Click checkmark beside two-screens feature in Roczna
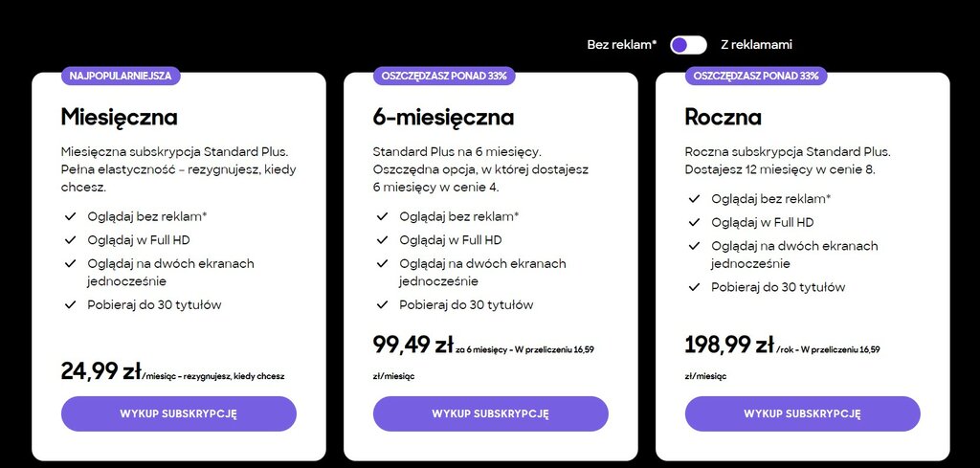The image size is (980, 468). [x=694, y=246]
